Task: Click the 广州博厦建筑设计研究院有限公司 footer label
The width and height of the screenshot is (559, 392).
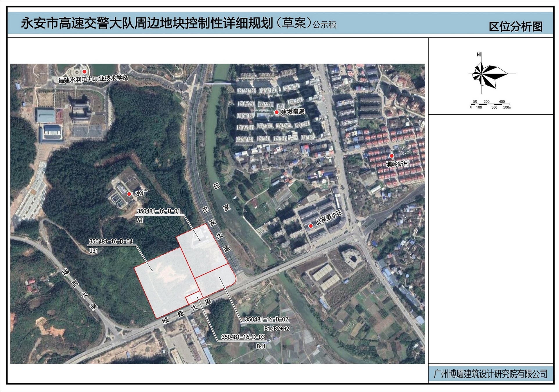Action: 490,374
